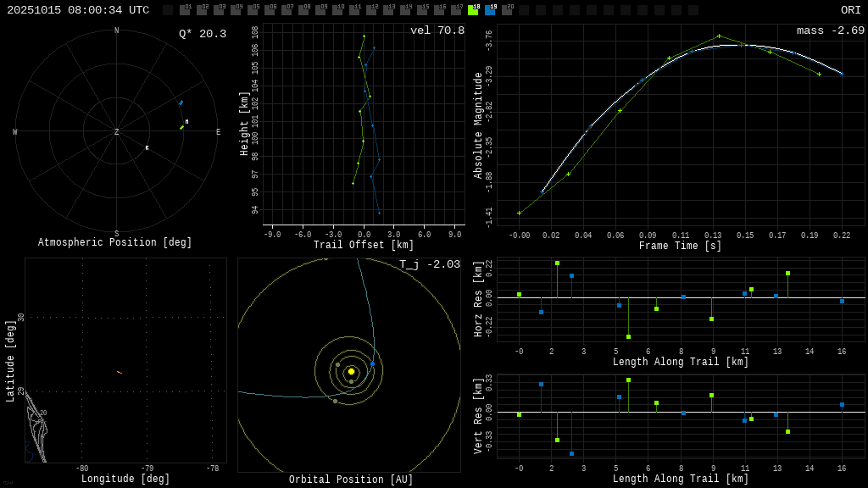The image size is (868, 488).
Task: Click the Q* 20.3 value
Action: (203, 34)
